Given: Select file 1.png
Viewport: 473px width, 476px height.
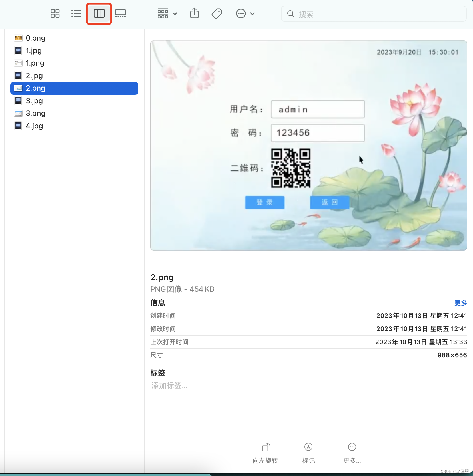Looking at the screenshot, I should point(74,63).
